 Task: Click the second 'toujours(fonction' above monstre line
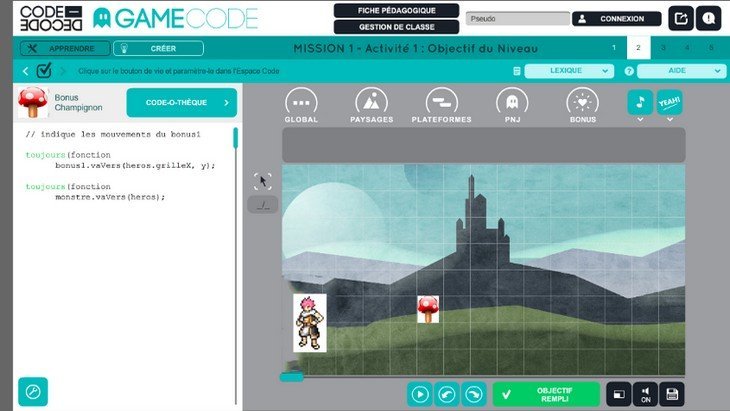(x=68, y=187)
